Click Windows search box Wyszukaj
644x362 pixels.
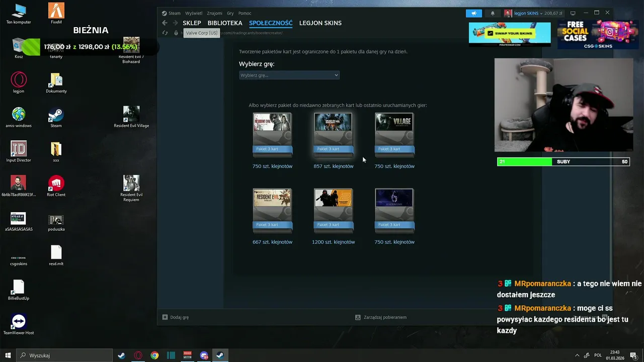point(64,355)
